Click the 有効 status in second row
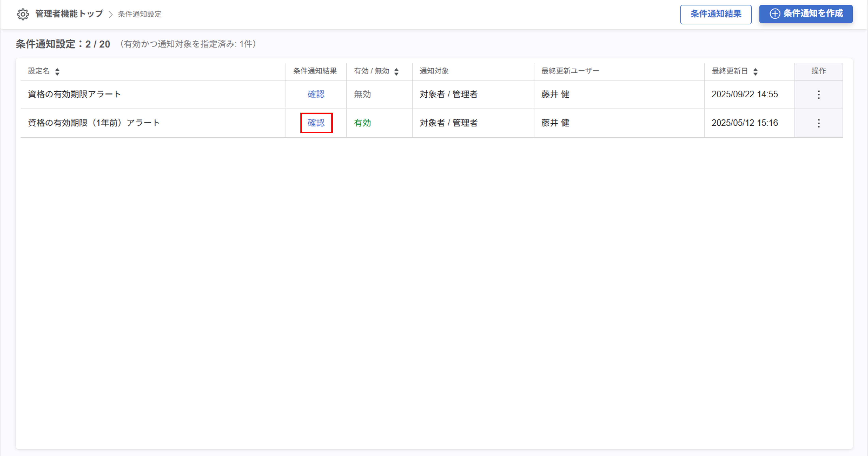Viewport: 868px width, 456px height. pos(362,123)
